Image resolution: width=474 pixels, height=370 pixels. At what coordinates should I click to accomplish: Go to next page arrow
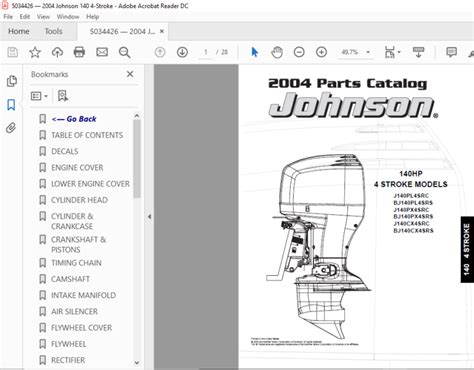coord(182,52)
